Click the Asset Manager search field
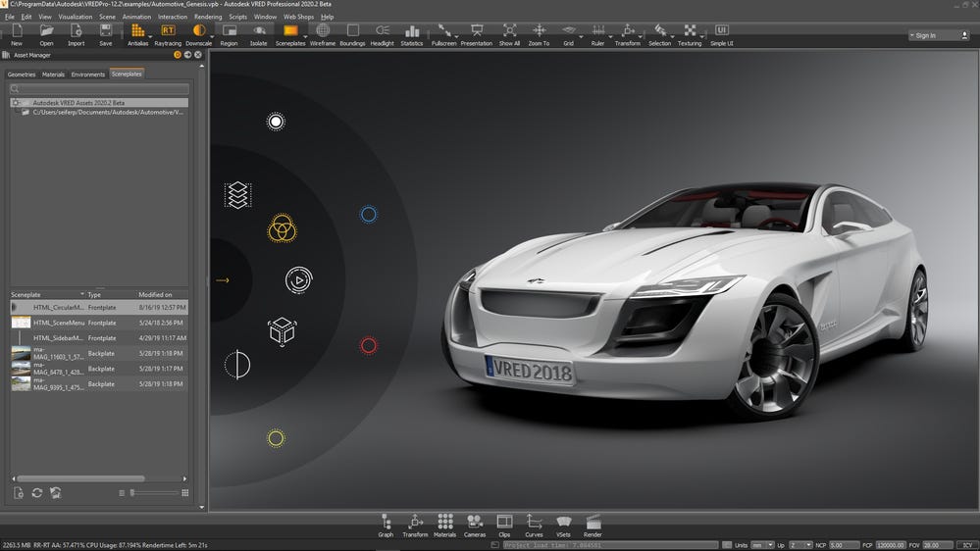This screenshot has height=551, width=980. 99,88
